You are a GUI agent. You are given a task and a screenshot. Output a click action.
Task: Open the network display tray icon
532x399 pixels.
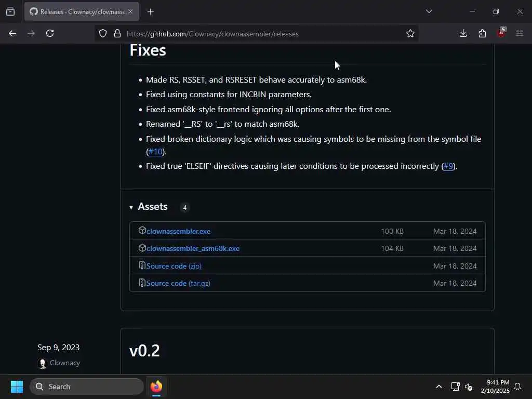[455, 387]
